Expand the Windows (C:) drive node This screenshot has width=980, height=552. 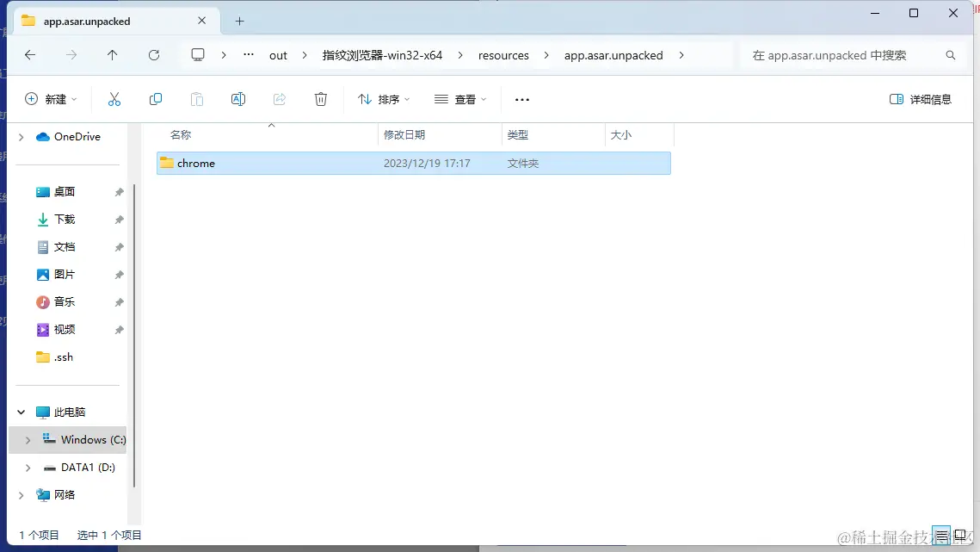coord(28,440)
